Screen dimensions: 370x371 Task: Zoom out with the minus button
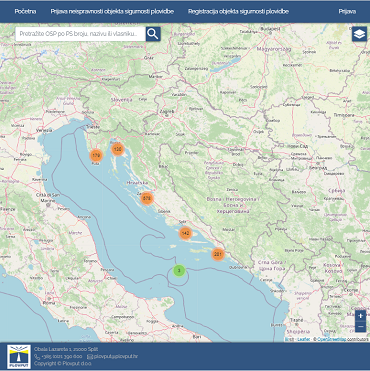[360, 326]
